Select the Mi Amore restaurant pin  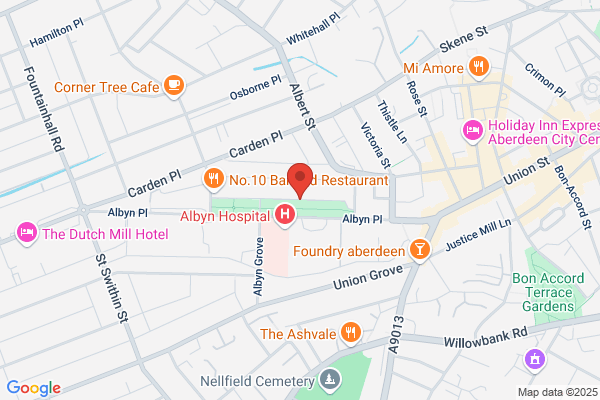pos(479,67)
